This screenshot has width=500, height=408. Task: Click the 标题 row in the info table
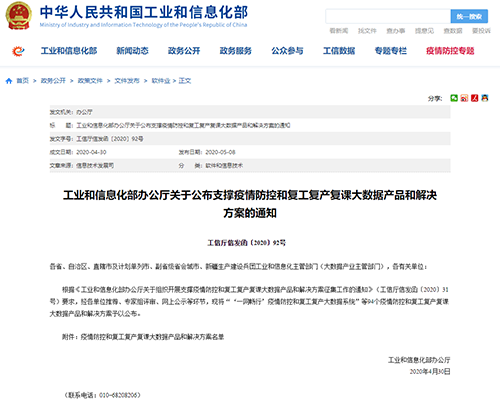point(250,125)
